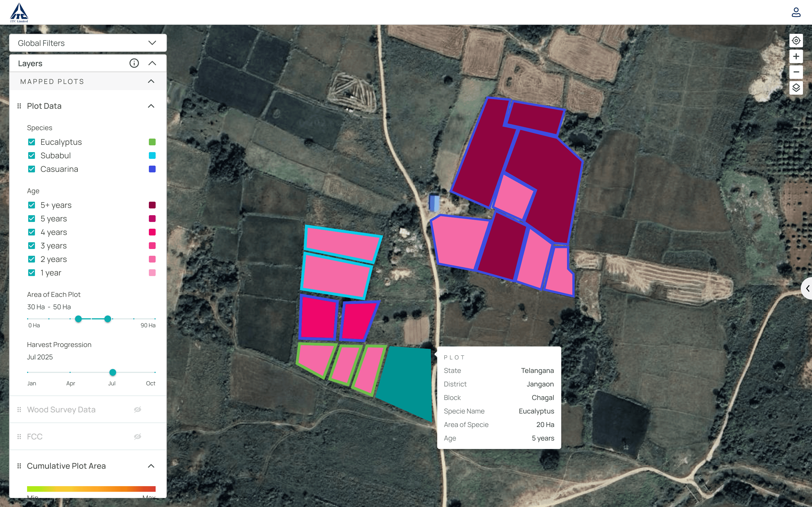Click the Harvest Progression slider handle

tap(113, 372)
